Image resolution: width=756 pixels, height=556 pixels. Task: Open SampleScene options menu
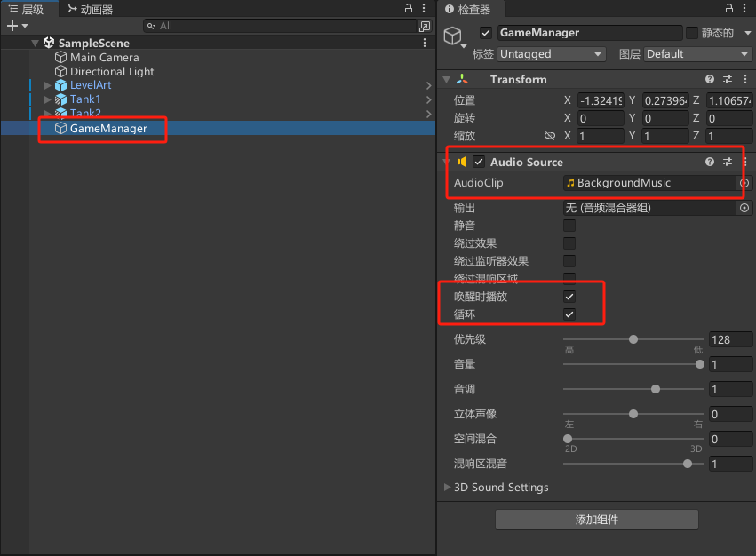[x=425, y=43]
